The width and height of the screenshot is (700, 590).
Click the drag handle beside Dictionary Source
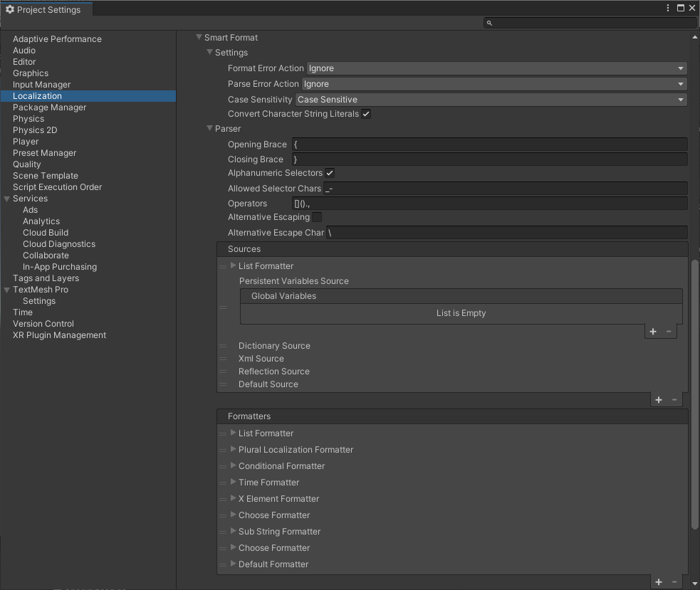tap(223, 346)
